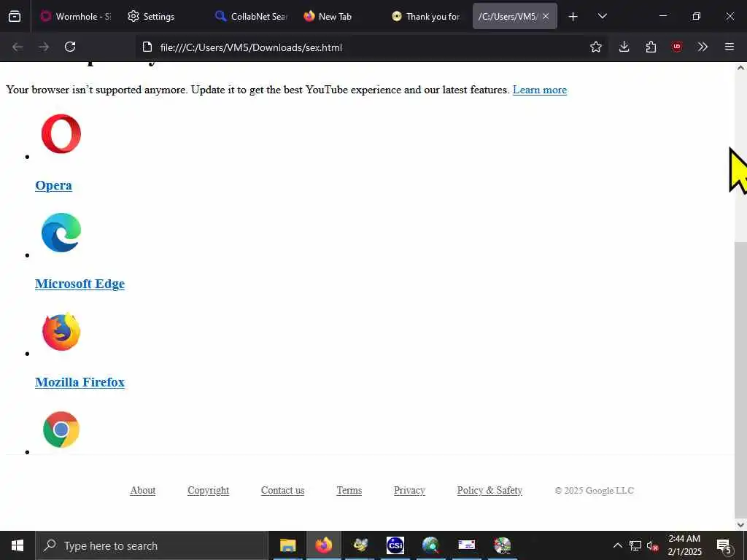
Task: Open the Opera link
Action: tap(53, 185)
